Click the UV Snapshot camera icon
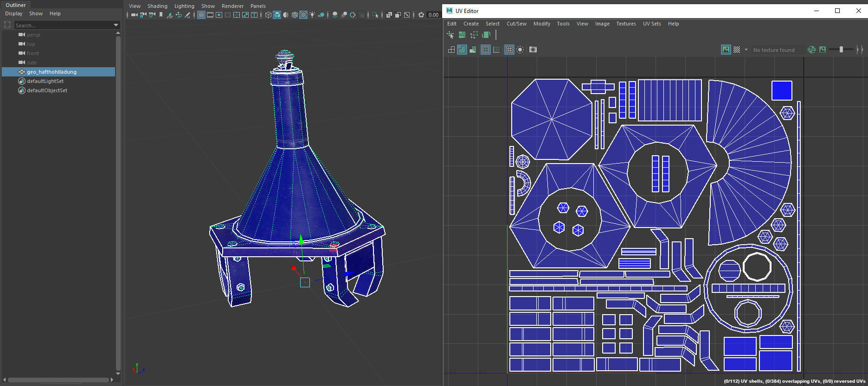868x386 pixels. pyautogui.click(x=533, y=50)
